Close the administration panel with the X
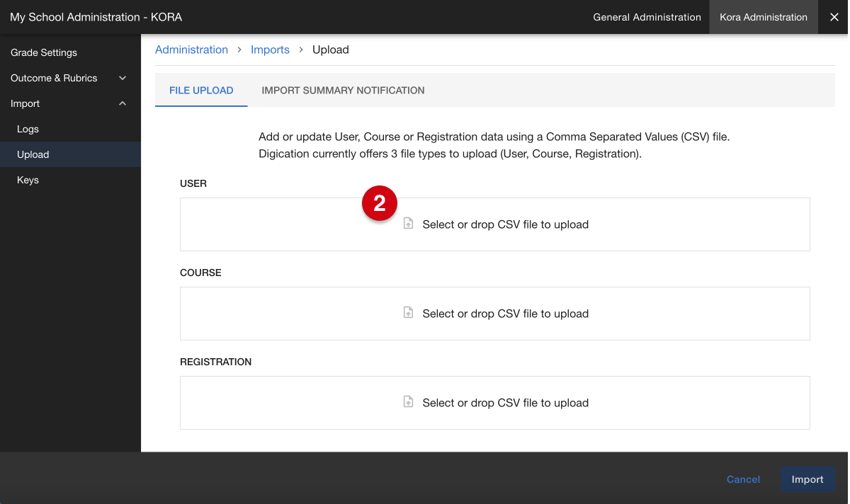 click(834, 17)
